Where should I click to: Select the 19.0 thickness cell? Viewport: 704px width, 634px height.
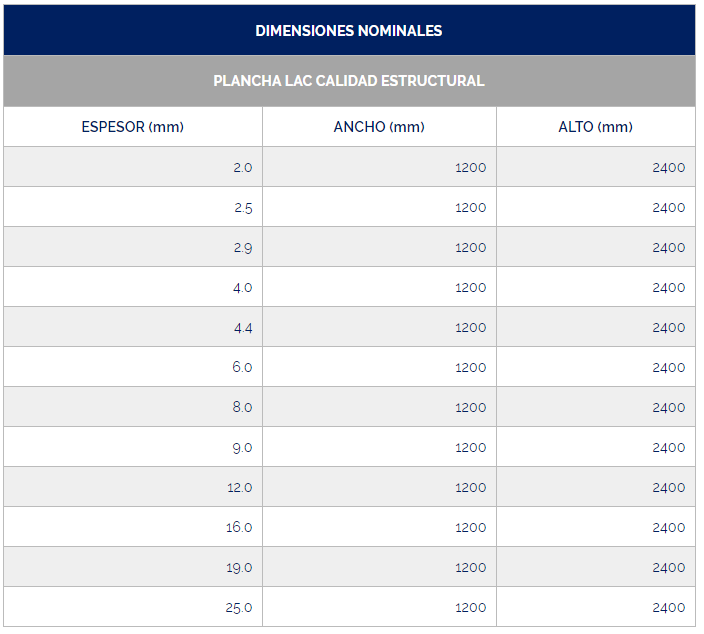click(x=239, y=567)
